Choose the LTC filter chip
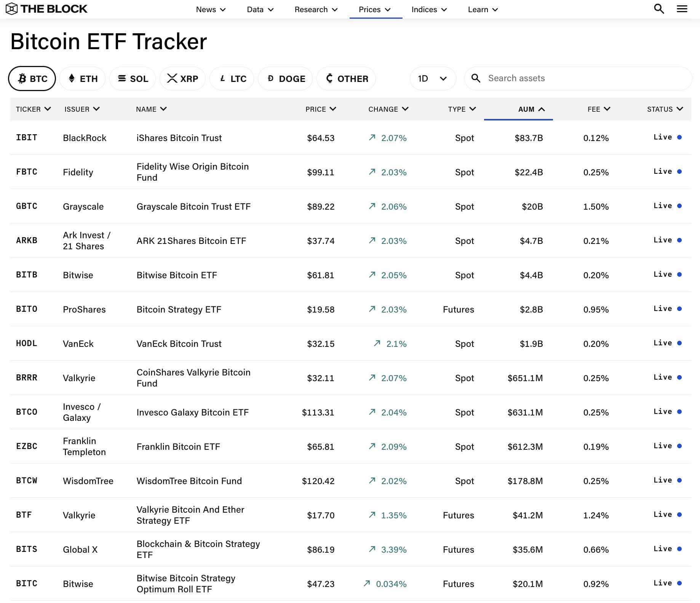Viewport: 700px width, 603px height. click(232, 79)
